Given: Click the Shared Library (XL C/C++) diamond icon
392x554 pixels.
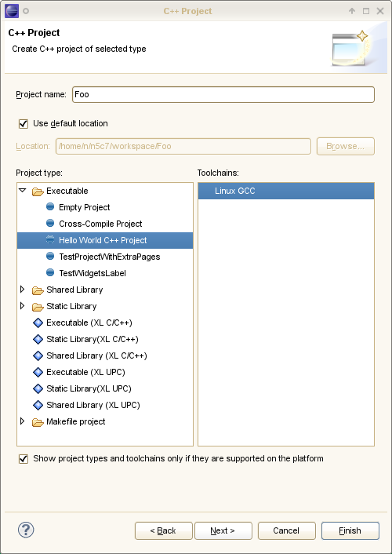Looking at the screenshot, I should point(38,355).
